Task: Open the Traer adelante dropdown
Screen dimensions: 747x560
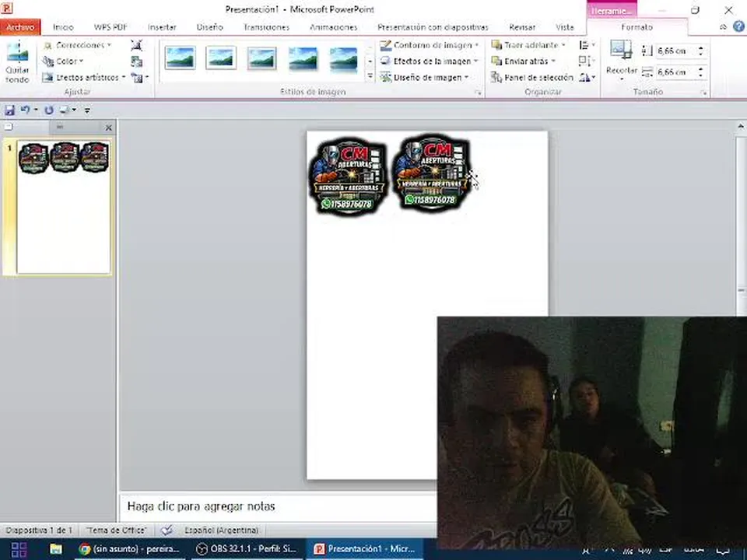Action: (528, 45)
